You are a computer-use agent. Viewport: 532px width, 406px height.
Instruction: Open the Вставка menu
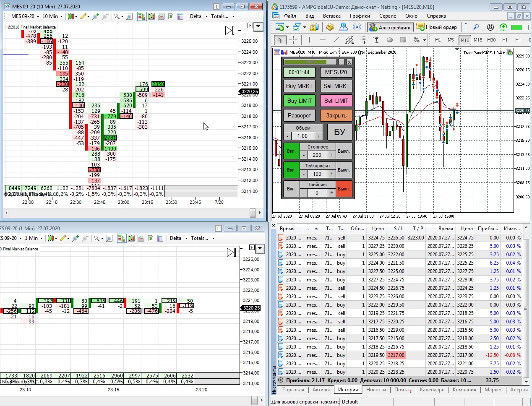(331, 16)
